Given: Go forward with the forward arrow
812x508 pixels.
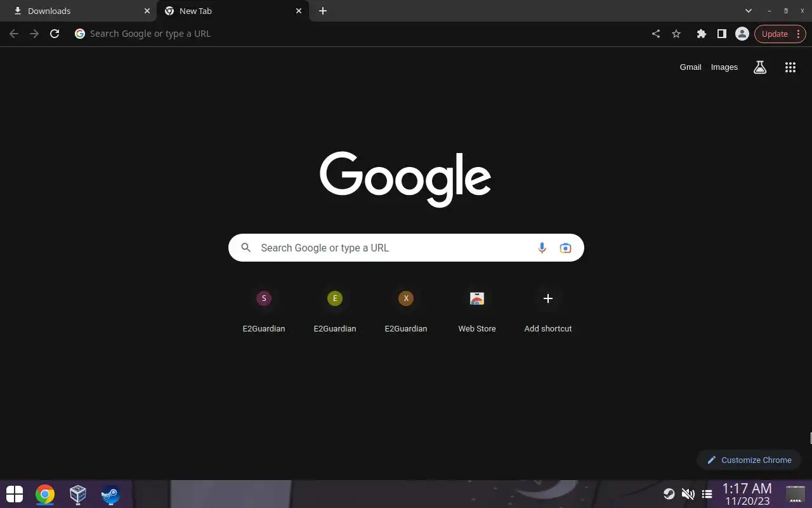Looking at the screenshot, I should (34, 34).
